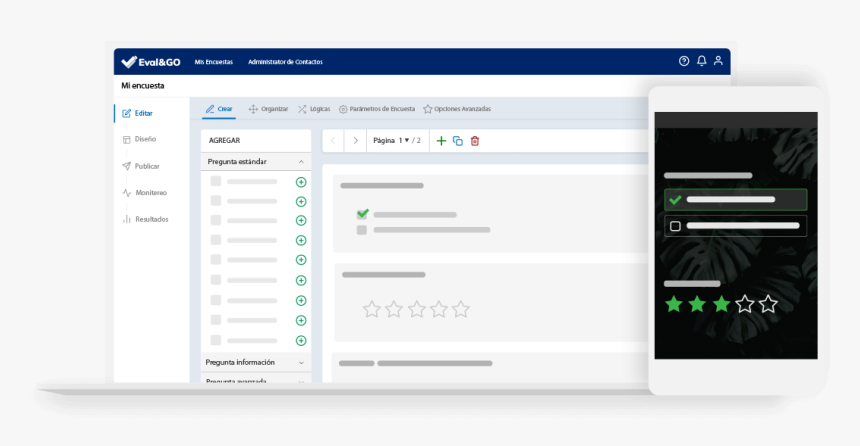Open Mis Encuestas menu

213,62
